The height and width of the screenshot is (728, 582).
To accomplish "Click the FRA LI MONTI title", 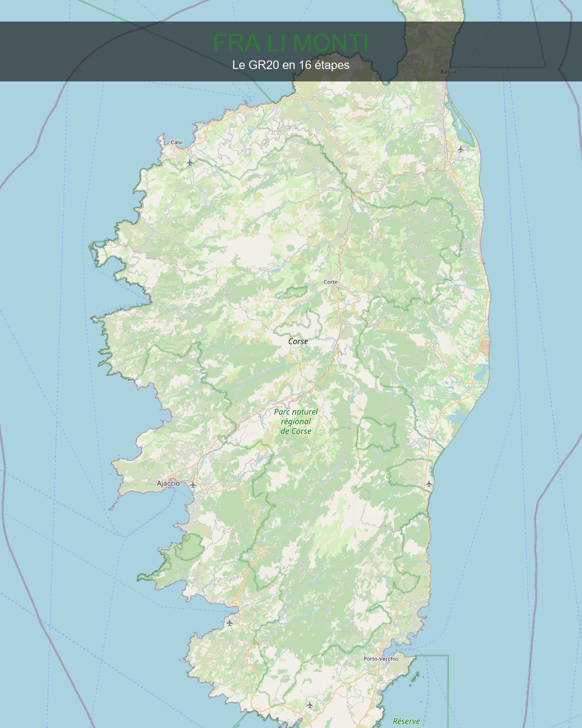I will click(290, 43).
